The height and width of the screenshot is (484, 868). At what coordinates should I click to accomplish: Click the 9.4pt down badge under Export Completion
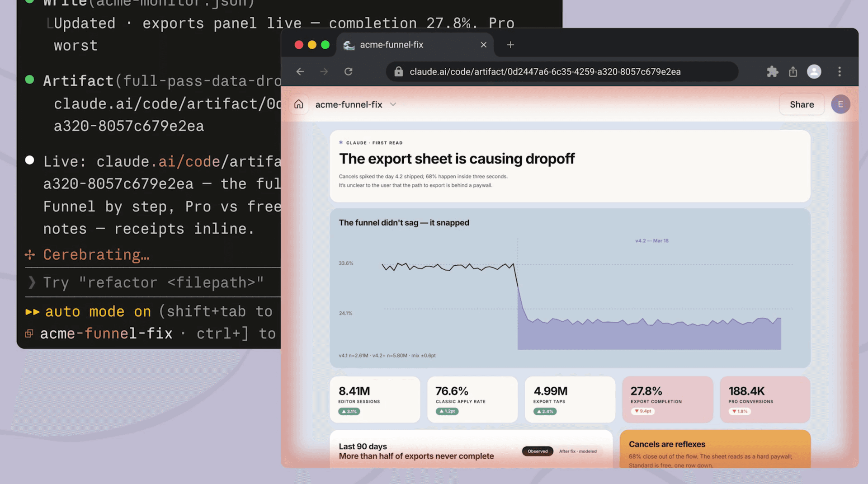[x=643, y=411]
